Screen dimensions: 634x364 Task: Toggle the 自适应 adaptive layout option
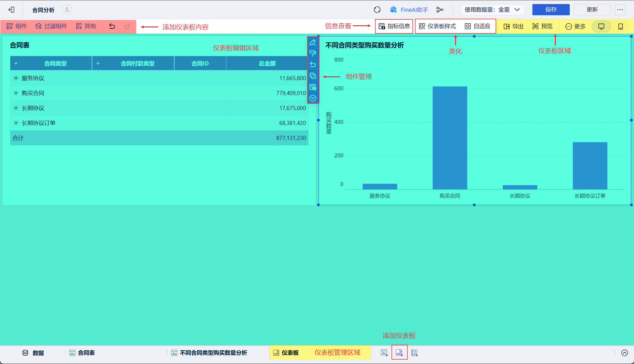pyautogui.click(x=478, y=26)
